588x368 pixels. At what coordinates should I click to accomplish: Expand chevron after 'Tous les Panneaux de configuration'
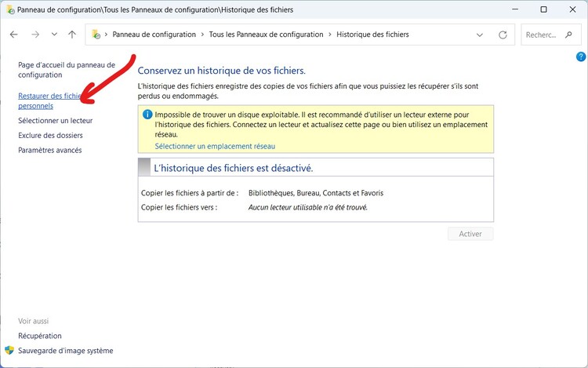[330, 35]
